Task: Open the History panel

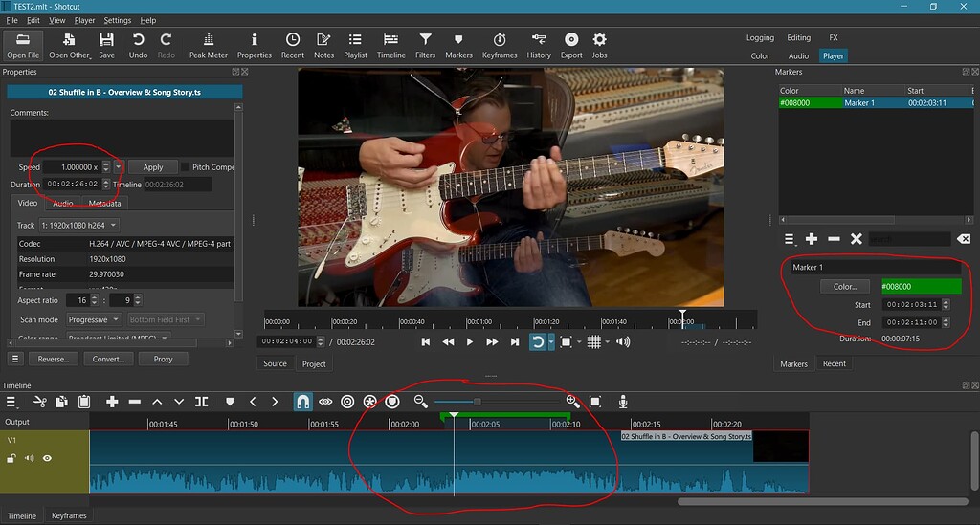Action: pyautogui.click(x=539, y=45)
